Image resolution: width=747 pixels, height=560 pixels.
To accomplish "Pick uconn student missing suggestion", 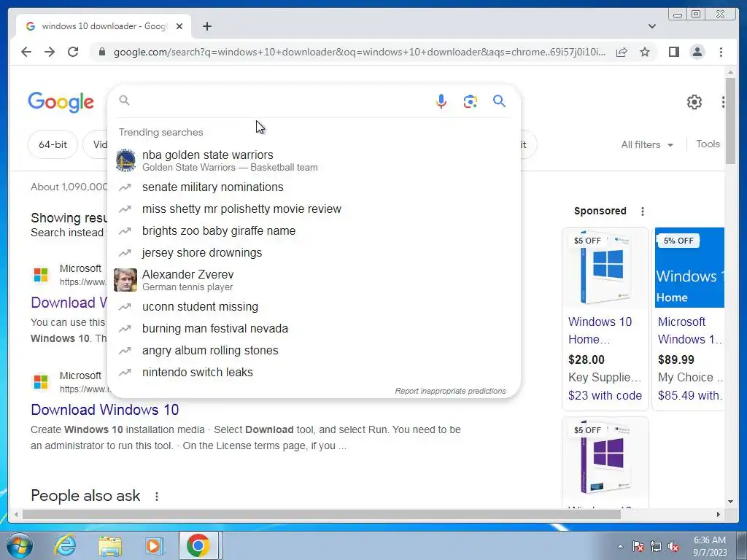I will [x=314, y=307].
